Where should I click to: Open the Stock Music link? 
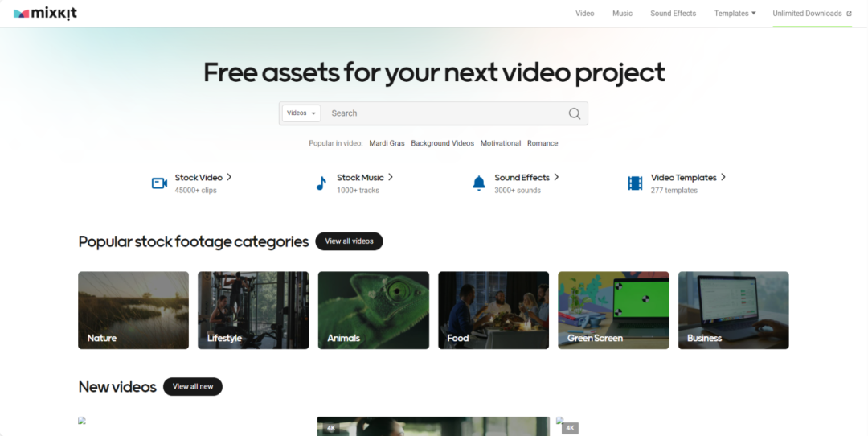(360, 177)
